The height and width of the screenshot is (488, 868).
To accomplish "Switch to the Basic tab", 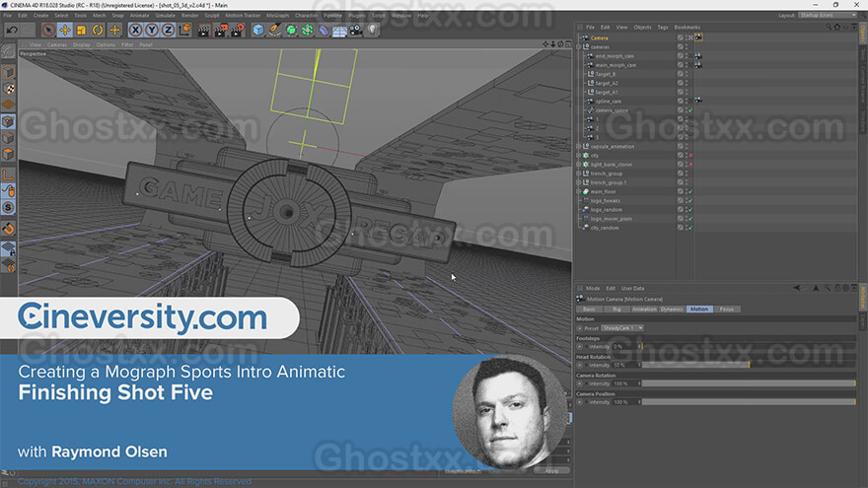I will pos(589,310).
